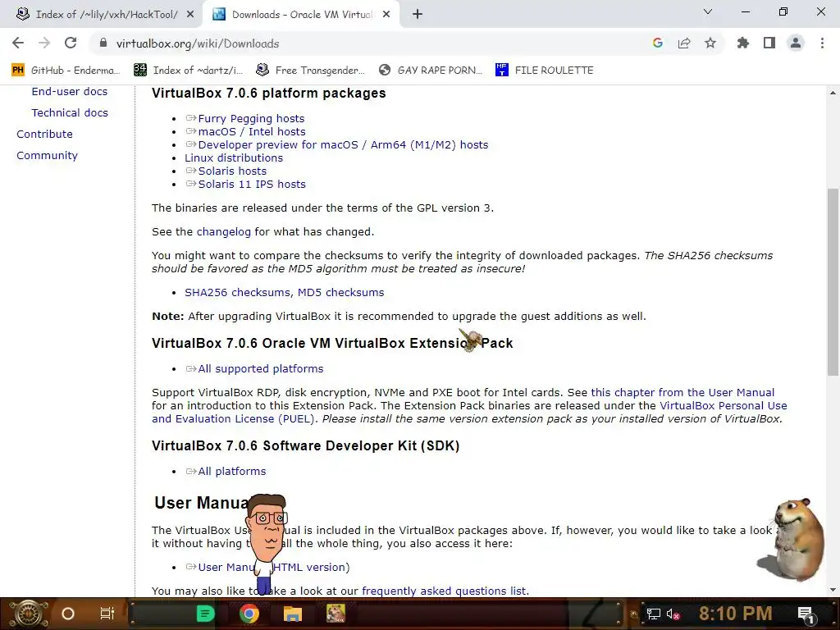Open the notification center icon

[x=806, y=614]
